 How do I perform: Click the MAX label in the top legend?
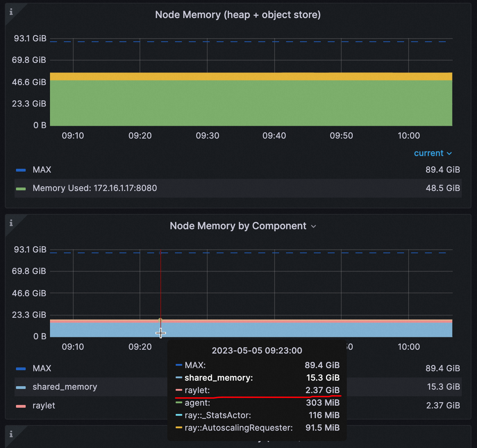click(42, 170)
